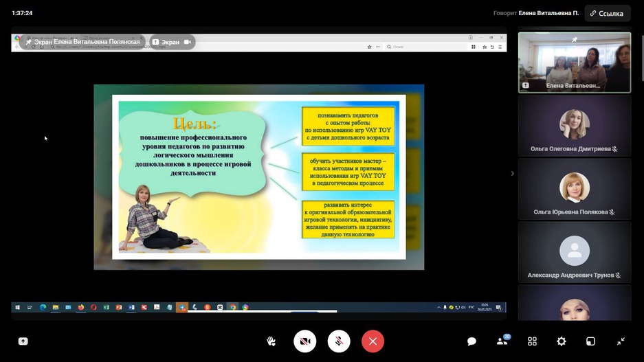This screenshot has width=644, height=362.
Task: Click Говорит Елена Витальевна П. text
Action: pos(536,13)
